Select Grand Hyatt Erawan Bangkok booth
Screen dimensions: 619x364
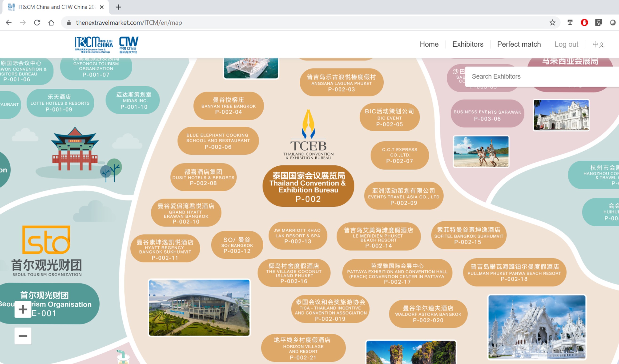point(186,213)
